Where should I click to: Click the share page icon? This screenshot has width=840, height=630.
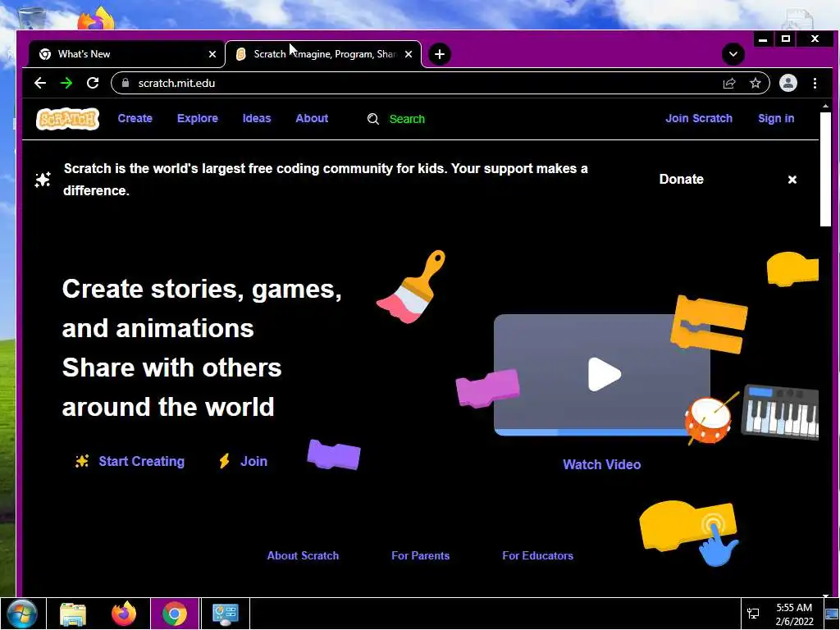(x=729, y=83)
